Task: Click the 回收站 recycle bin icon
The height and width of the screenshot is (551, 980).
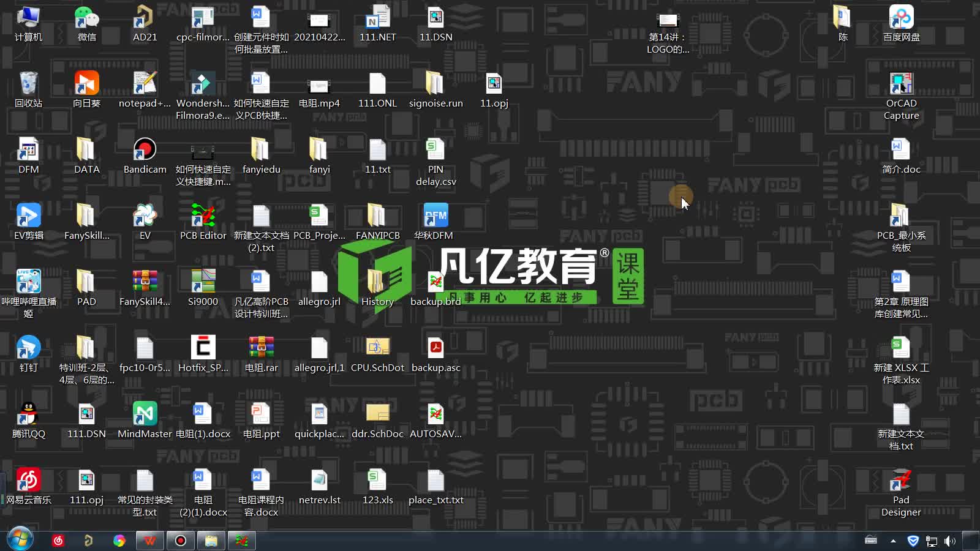Action: (28, 91)
